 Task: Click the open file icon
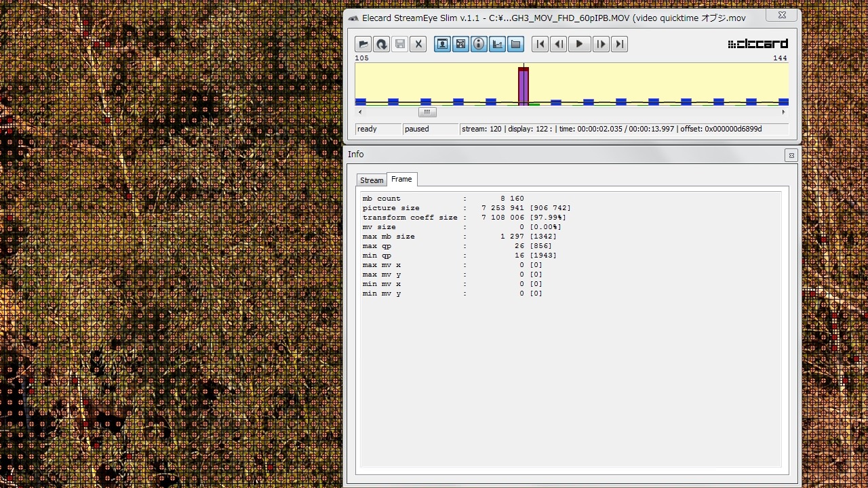click(x=363, y=44)
